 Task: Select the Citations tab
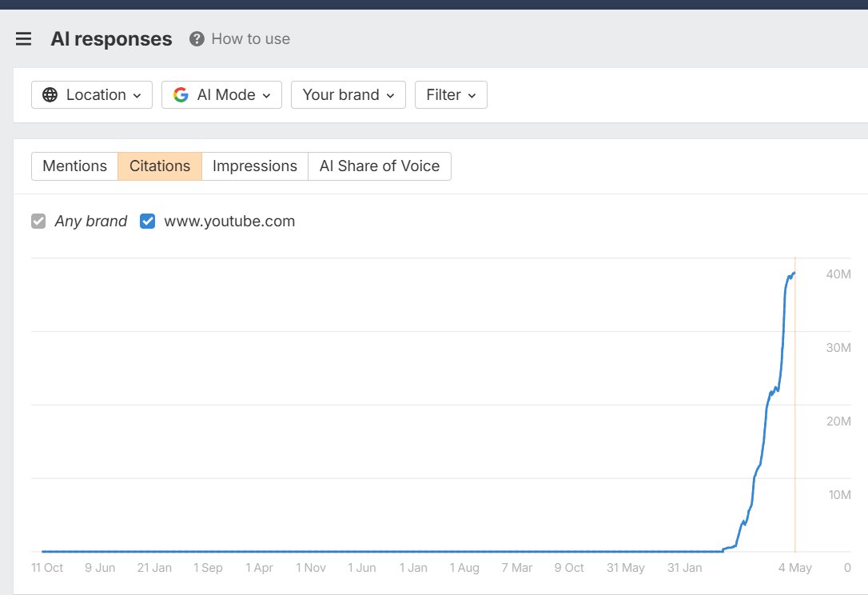[160, 166]
